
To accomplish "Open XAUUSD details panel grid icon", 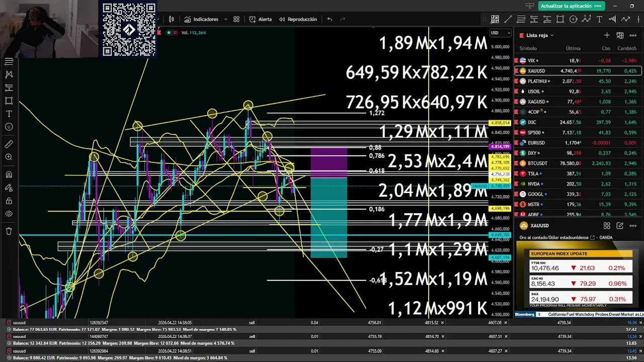I will [x=607, y=226].
